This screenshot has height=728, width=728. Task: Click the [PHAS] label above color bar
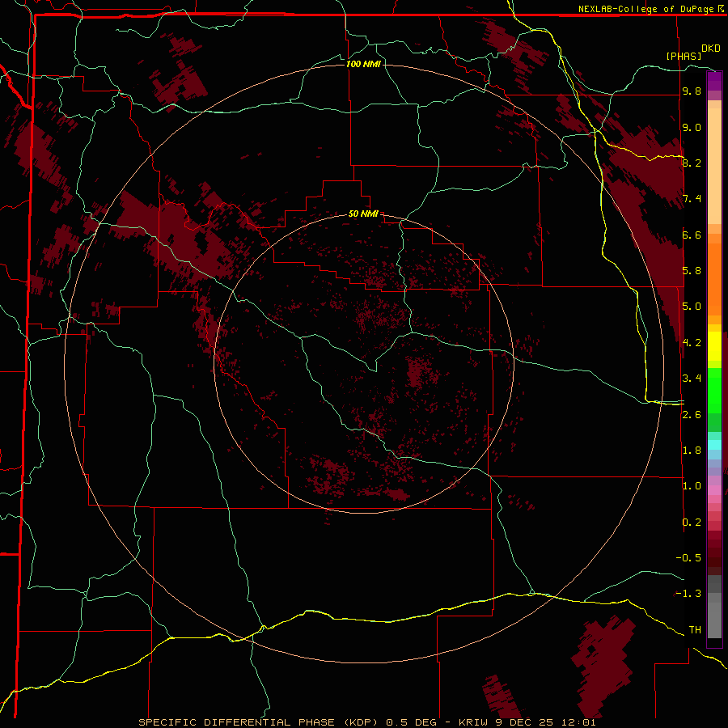(x=684, y=56)
